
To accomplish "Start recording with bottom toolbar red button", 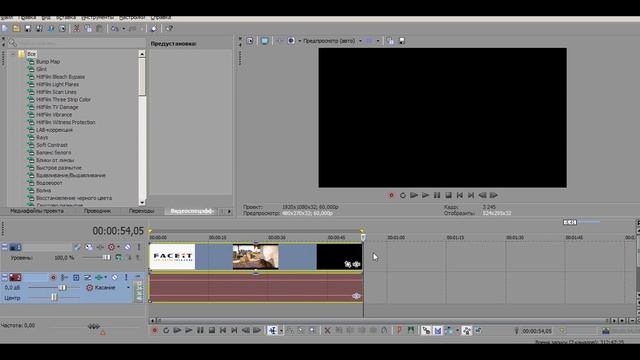I will tap(154, 331).
